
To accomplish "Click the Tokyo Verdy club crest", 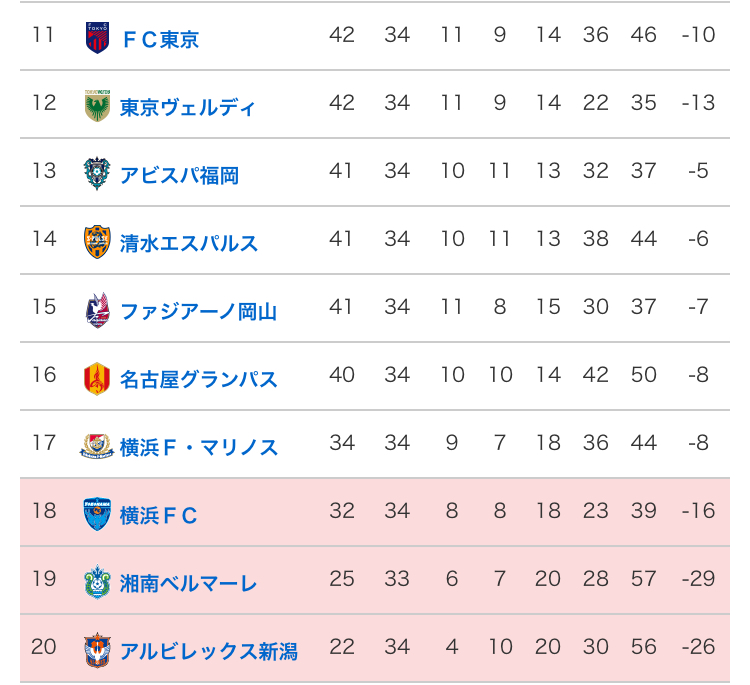I will (x=97, y=106).
